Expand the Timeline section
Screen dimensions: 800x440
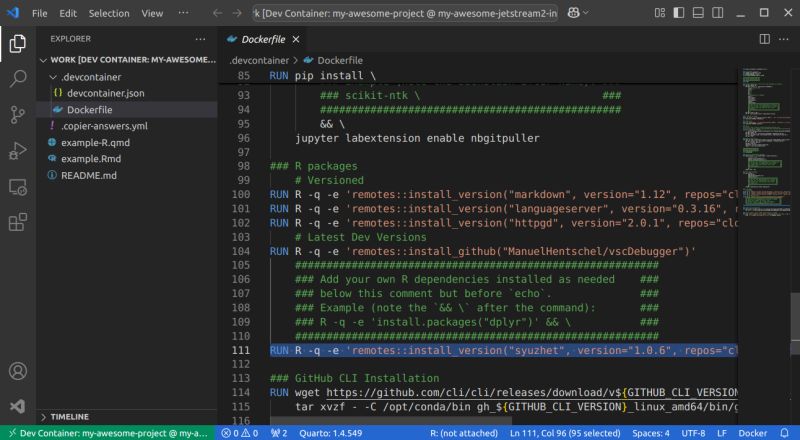128,417
